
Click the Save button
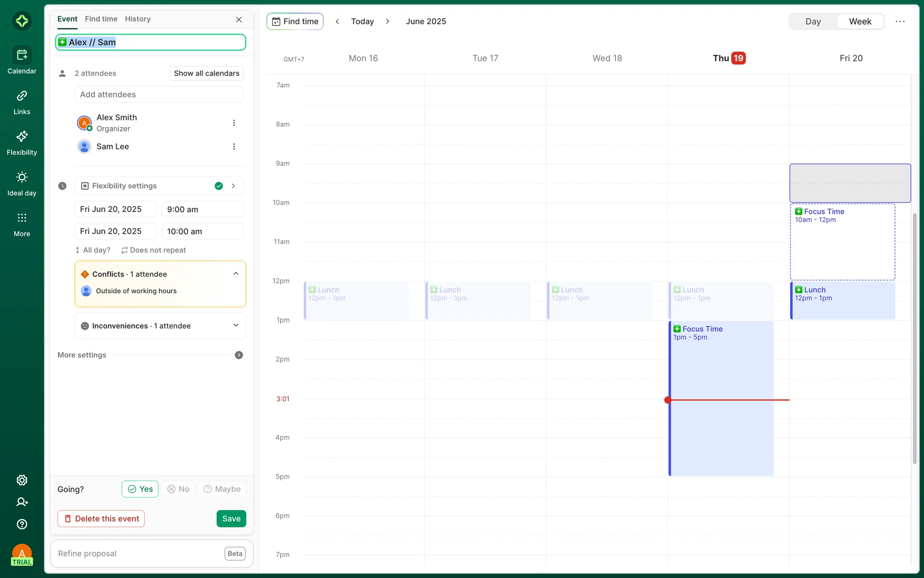point(231,518)
